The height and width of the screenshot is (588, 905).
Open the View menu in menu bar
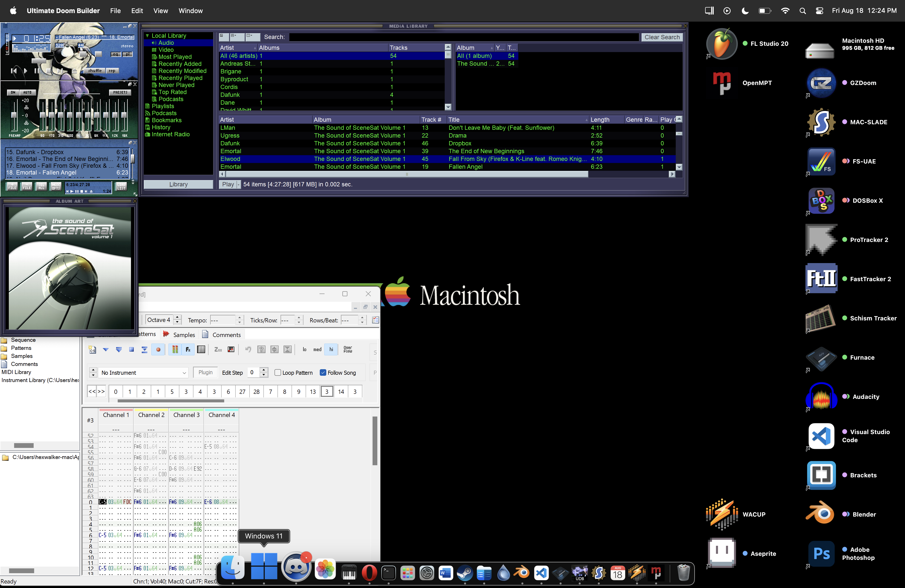click(160, 11)
